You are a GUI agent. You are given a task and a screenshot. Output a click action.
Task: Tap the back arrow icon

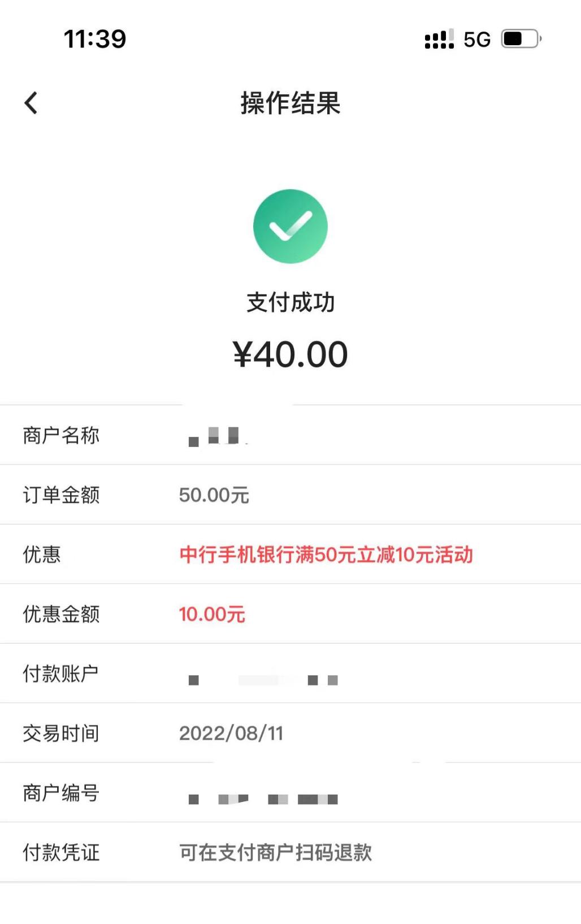31,103
